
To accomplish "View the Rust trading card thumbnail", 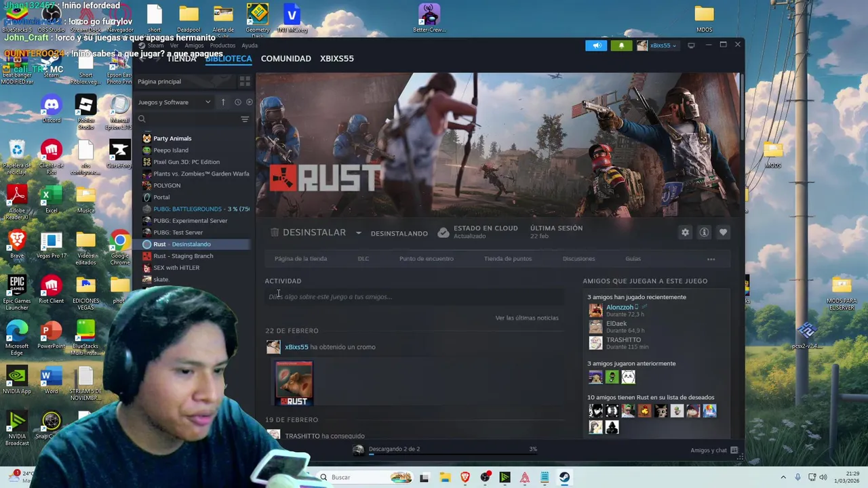I will 294,383.
